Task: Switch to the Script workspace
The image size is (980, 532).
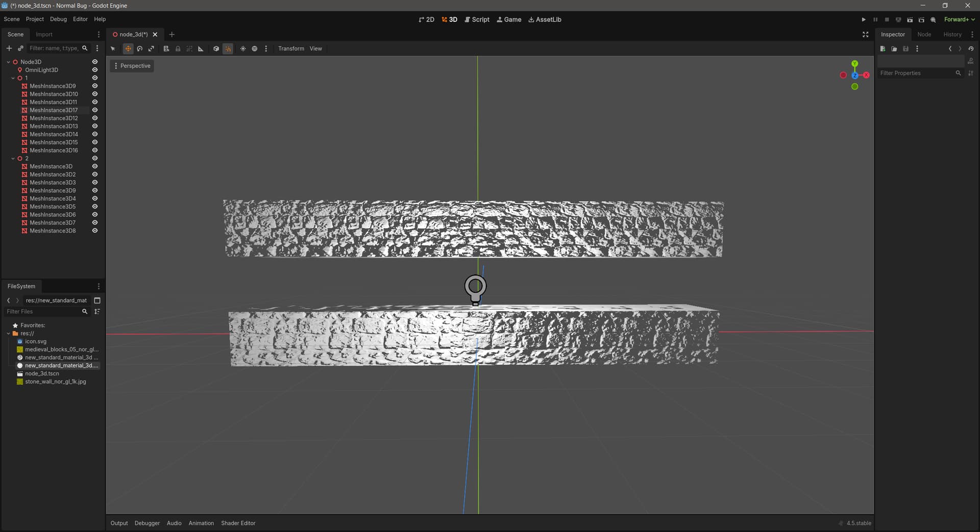Action: [477, 19]
